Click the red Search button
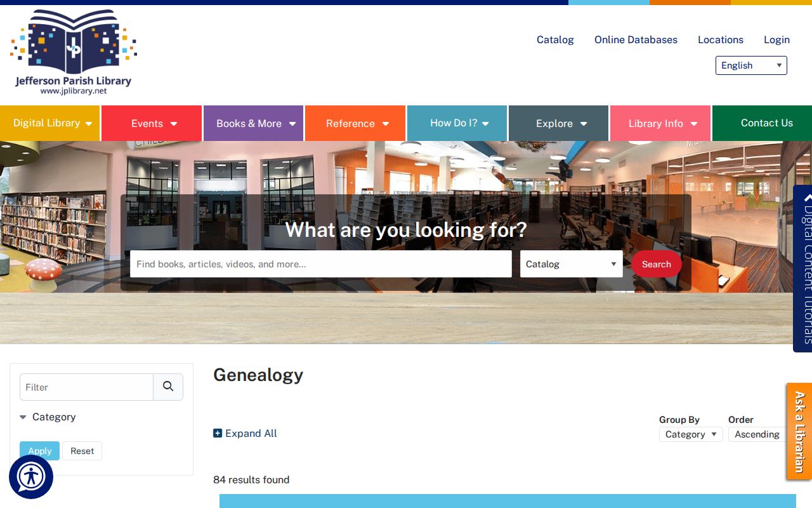The height and width of the screenshot is (508, 812). point(656,264)
